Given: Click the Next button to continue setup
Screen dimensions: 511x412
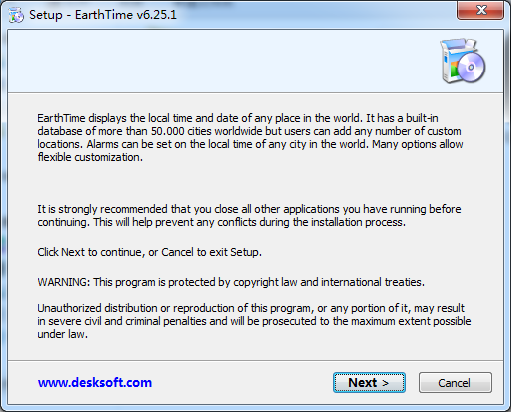Looking at the screenshot, I should click(x=369, y=383).
